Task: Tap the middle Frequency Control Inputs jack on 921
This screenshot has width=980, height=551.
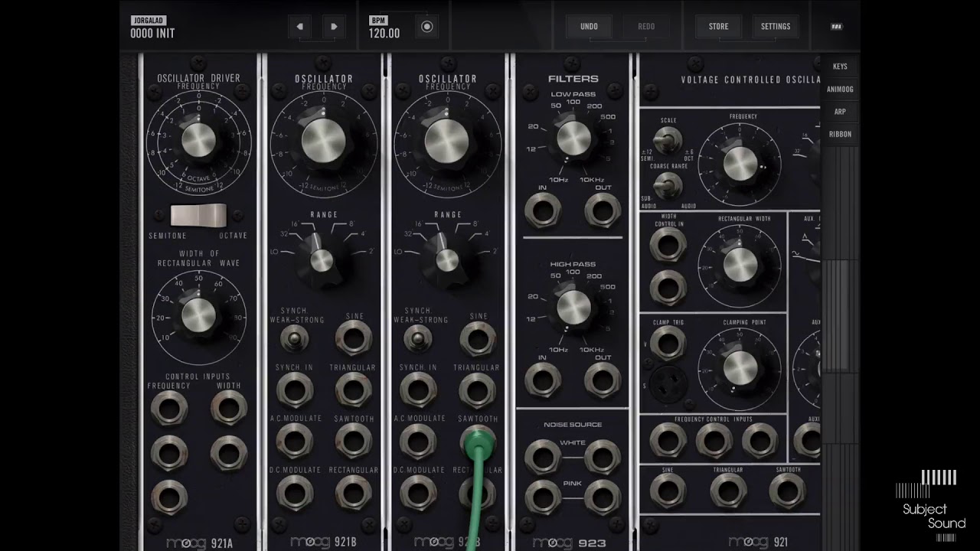Action: (x=714, y=440)
